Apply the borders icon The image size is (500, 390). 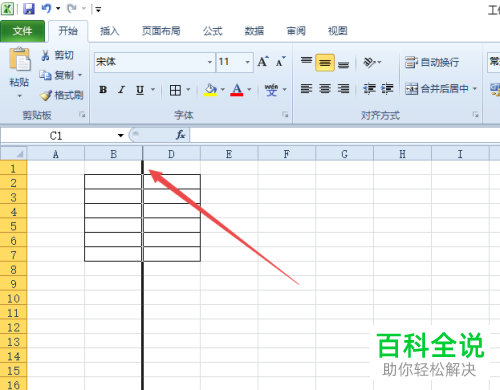pos(175,90)
